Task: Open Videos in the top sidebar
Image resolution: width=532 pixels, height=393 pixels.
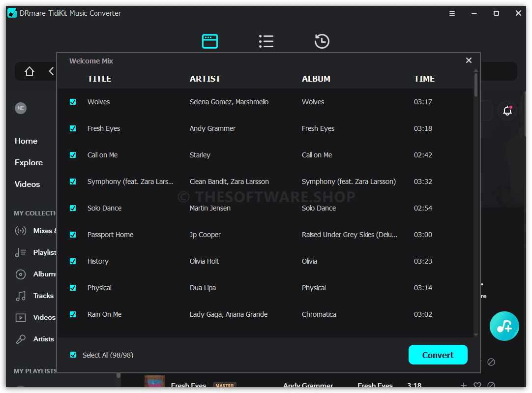Action: [27, 184]
